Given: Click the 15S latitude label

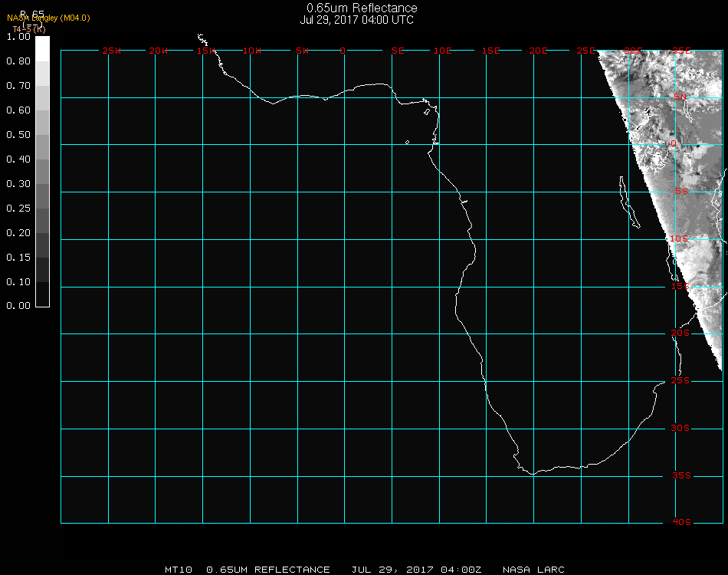Looking at the screenshot, I should pyautogui.click(x=680, y=287).
